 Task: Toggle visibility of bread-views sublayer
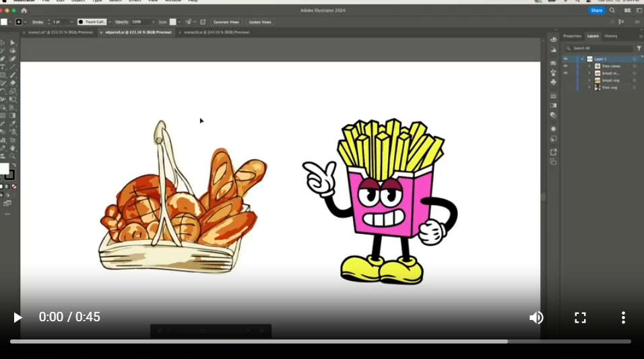point(566,73)
